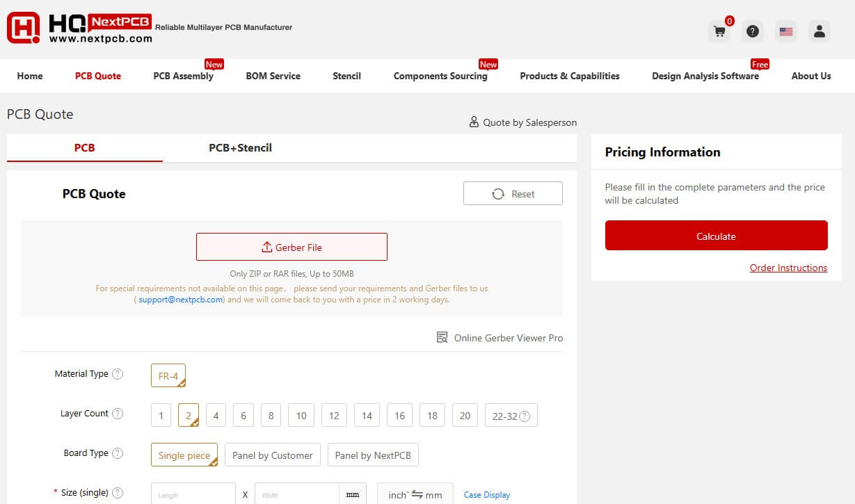This screenshot has height=504, width=855.
Task: Choose Panel by NextPCB board type
Action: coord(373,455)
